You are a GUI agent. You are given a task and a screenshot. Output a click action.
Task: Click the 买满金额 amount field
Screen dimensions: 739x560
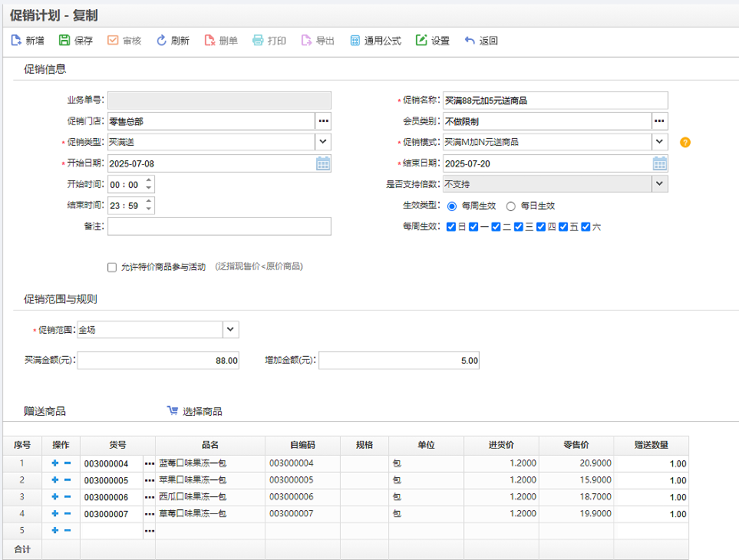(x=158, y=361)
